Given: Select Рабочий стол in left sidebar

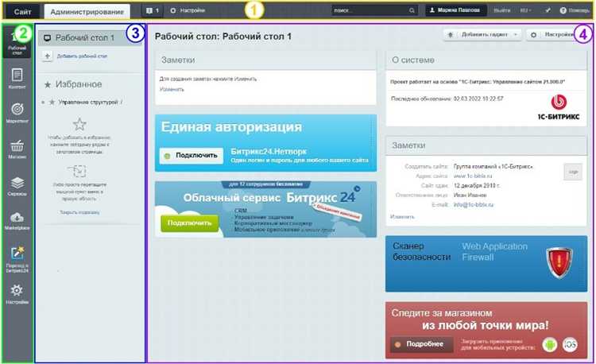Looking at the screenshot, I should (x=17, y=42).
